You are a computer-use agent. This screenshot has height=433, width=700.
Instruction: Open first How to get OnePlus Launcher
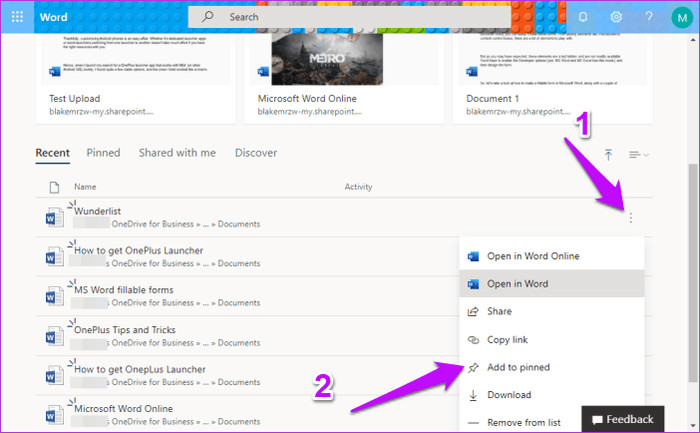[x=138, y=250]
